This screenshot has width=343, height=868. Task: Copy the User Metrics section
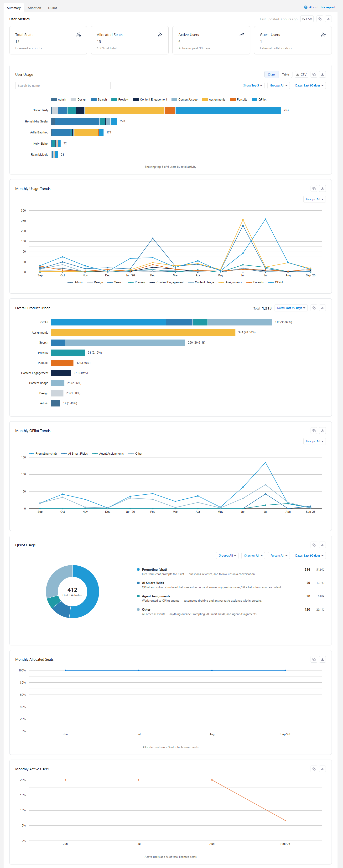click(320, 19)
